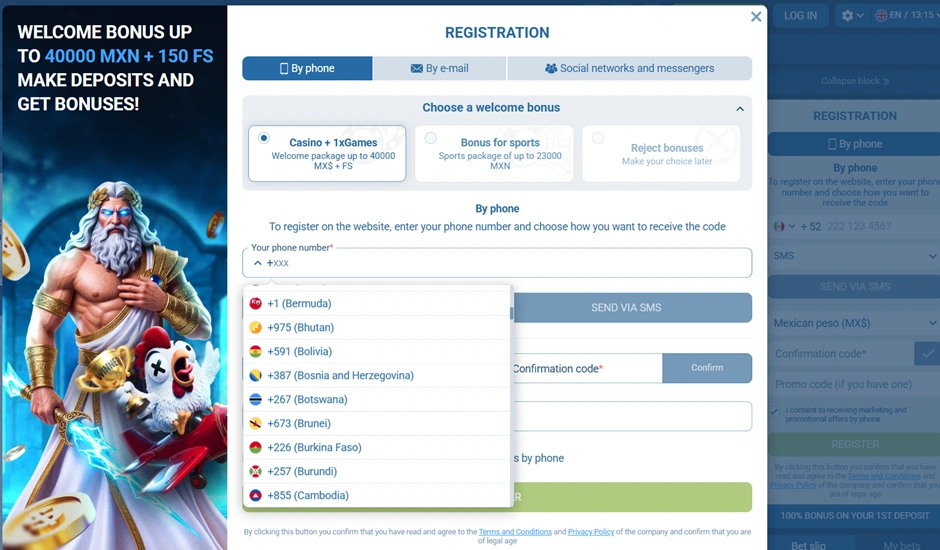Click the Burundi flag icon
The height and width of the screenshot is (550, 940).
click(x=255, y=471)
